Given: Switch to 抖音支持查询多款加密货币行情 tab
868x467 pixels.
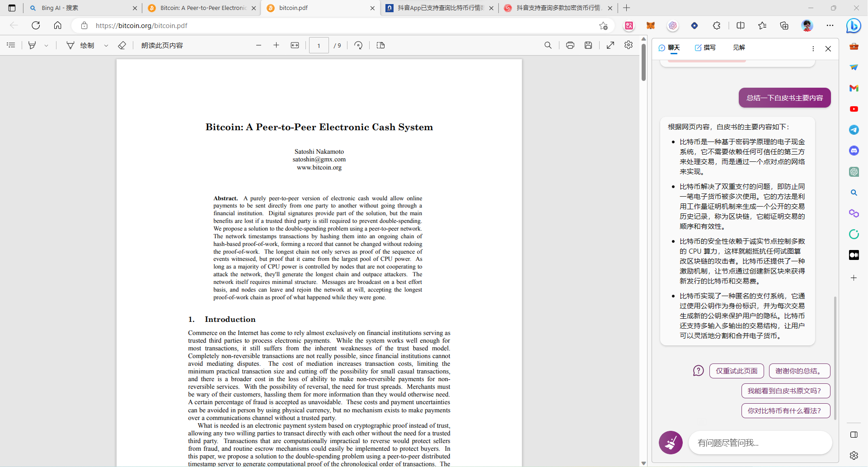Looking at the screenshot, I should 558,8.
